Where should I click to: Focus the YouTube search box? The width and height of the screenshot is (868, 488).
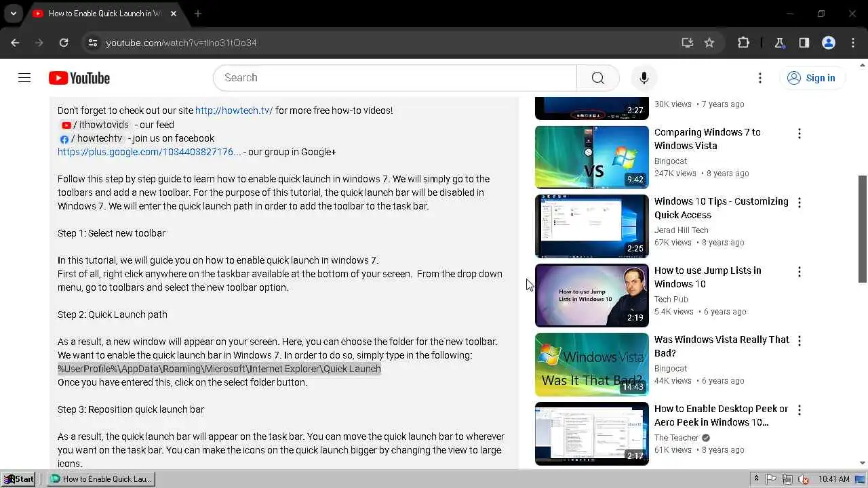(395, 78)
